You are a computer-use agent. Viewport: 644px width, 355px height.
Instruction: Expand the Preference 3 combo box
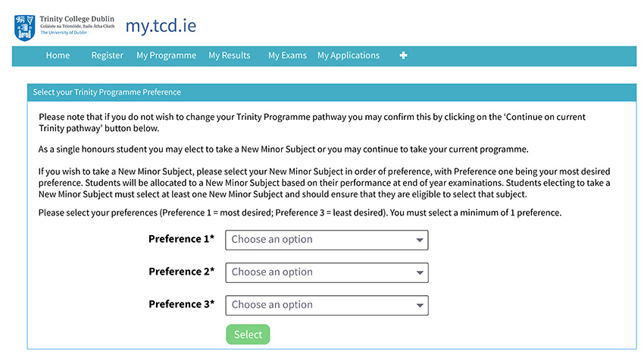(327, 305)
